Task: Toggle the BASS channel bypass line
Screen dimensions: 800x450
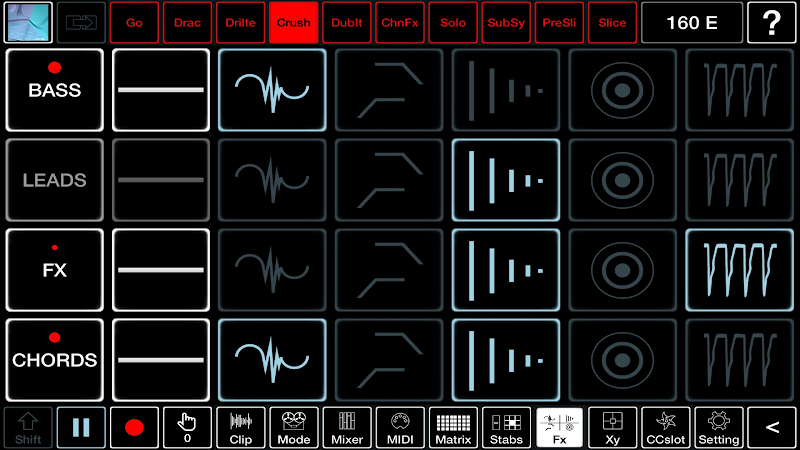Action: click(x=161, y=90)
